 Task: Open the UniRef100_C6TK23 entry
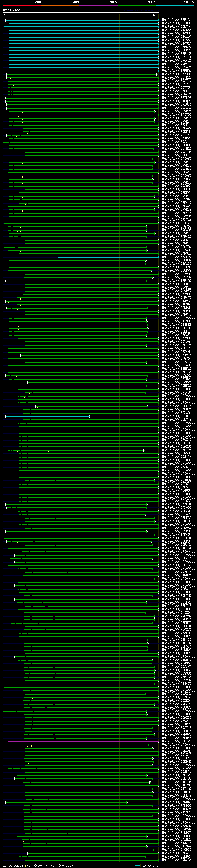[176, 78]
